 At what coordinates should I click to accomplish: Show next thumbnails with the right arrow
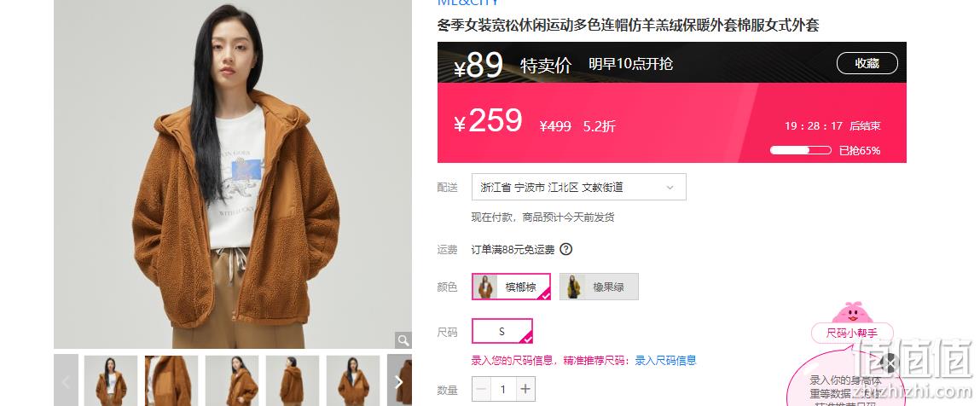click(x=399, y=381)
